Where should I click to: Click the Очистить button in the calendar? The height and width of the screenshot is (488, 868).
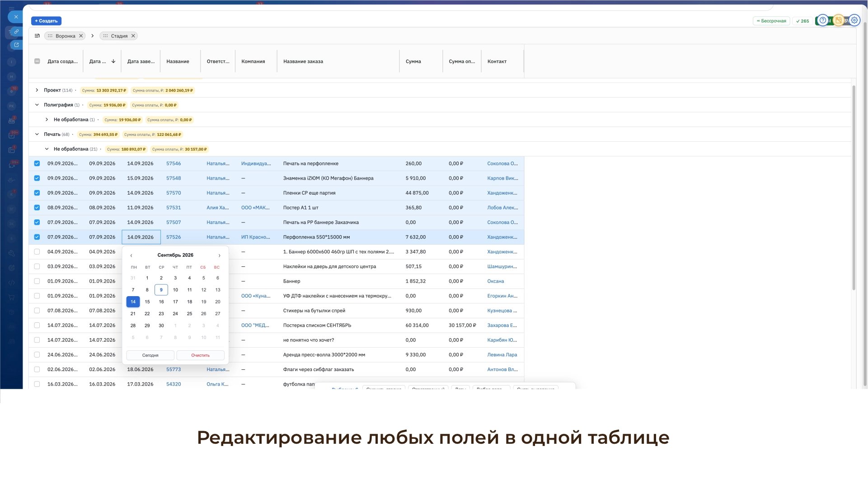pos(200,355)
